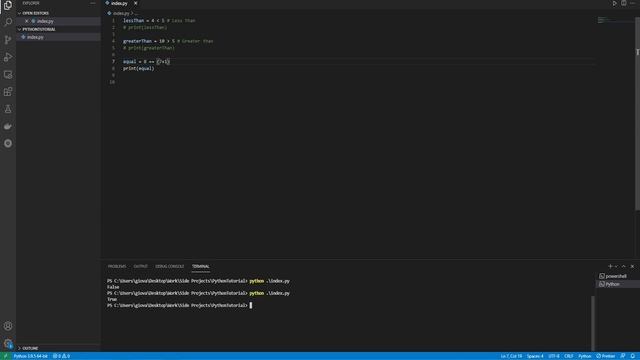Image resolution: width=640 pixels, height=360 pixels.
Task: Click the 'True' output in terminal
Action: [112, 299]
